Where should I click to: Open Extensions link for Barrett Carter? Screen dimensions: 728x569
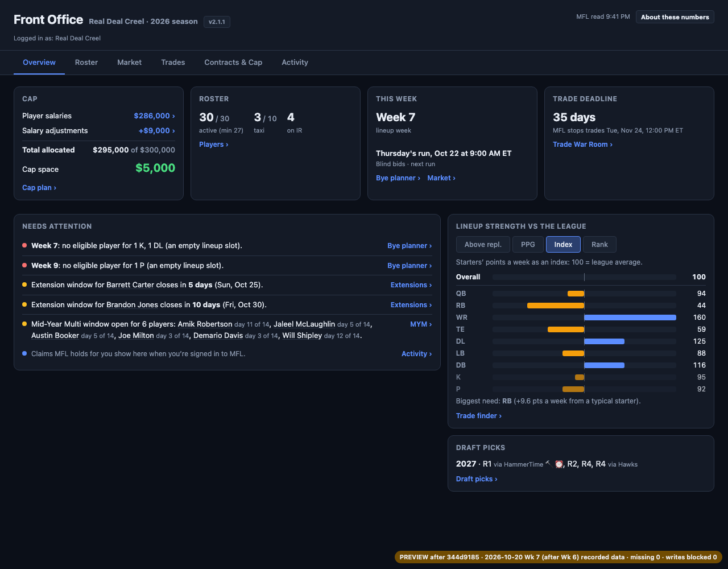(411, 285)
